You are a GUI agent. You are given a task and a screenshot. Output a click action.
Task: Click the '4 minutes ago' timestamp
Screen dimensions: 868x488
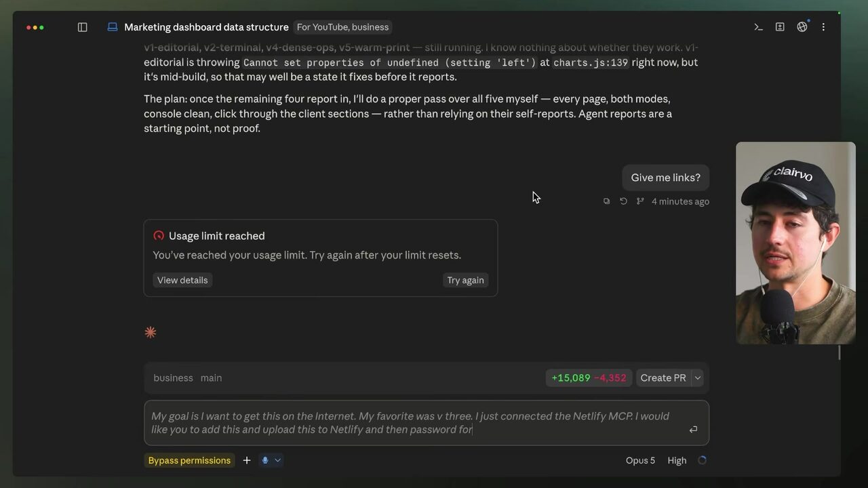coord(680,201)
